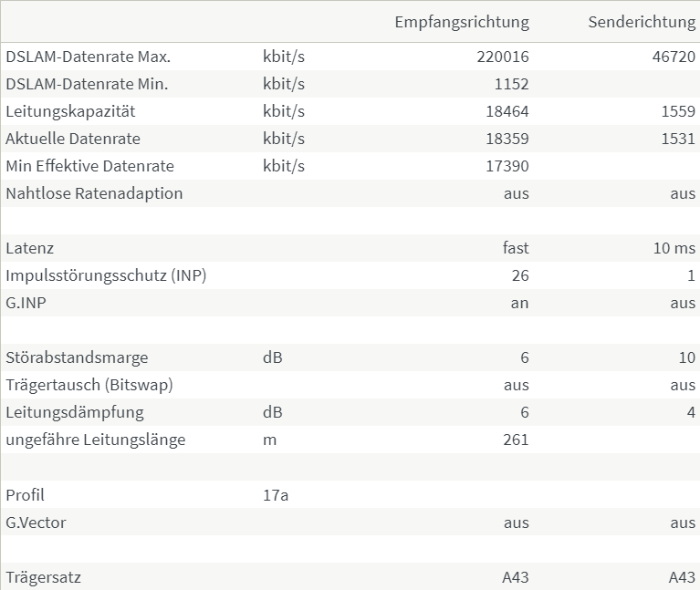Click the 1531 upstream current rate value
The width and height of the screenshot is (700, 590).
coord(679,139)
